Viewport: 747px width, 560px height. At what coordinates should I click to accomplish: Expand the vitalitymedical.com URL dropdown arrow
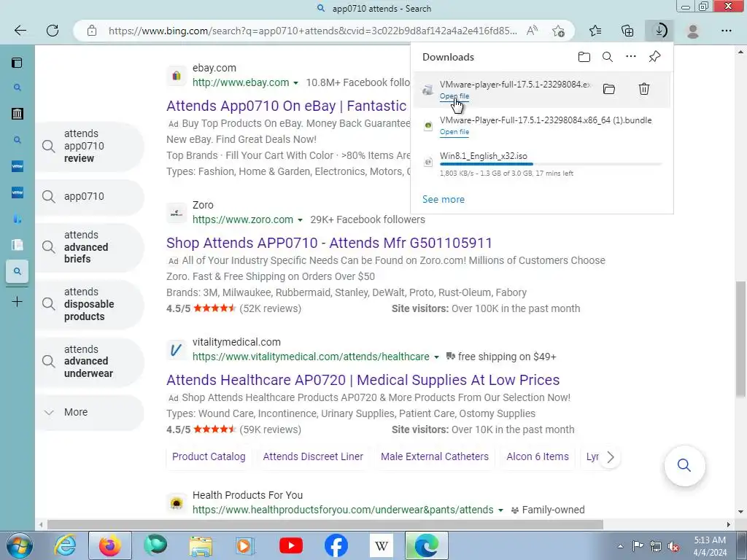436,357
